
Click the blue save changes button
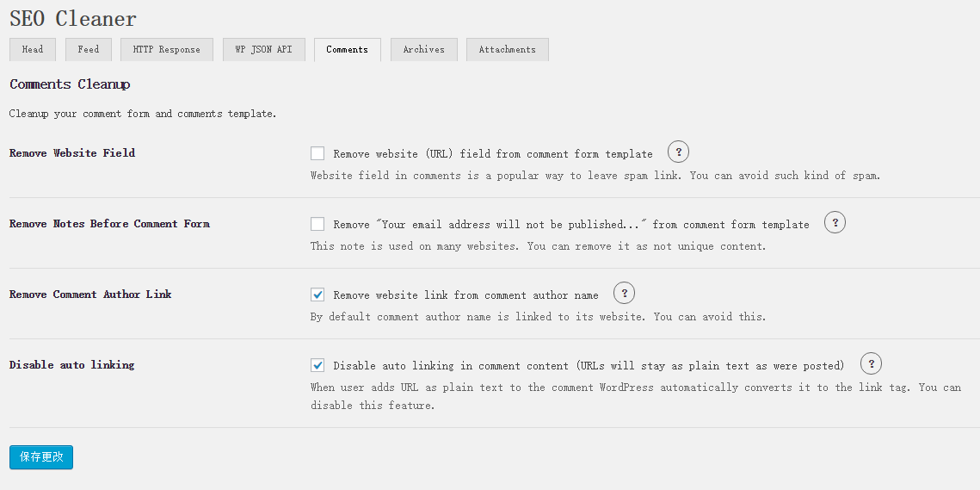click(41, 457)
